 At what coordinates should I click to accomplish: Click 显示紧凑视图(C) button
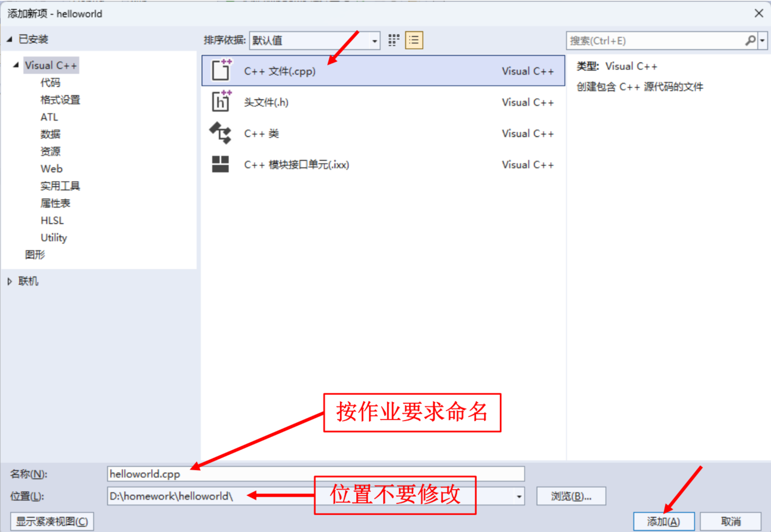tap(52, 521)
